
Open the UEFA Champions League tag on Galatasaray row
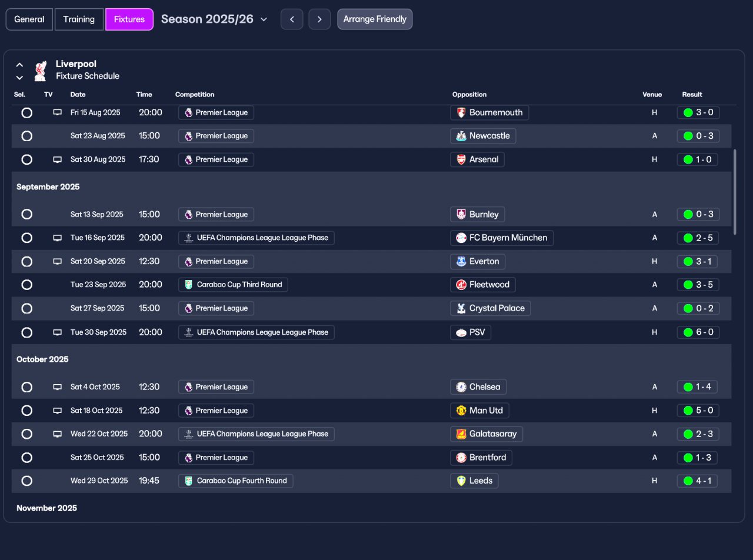coord(256,434)
